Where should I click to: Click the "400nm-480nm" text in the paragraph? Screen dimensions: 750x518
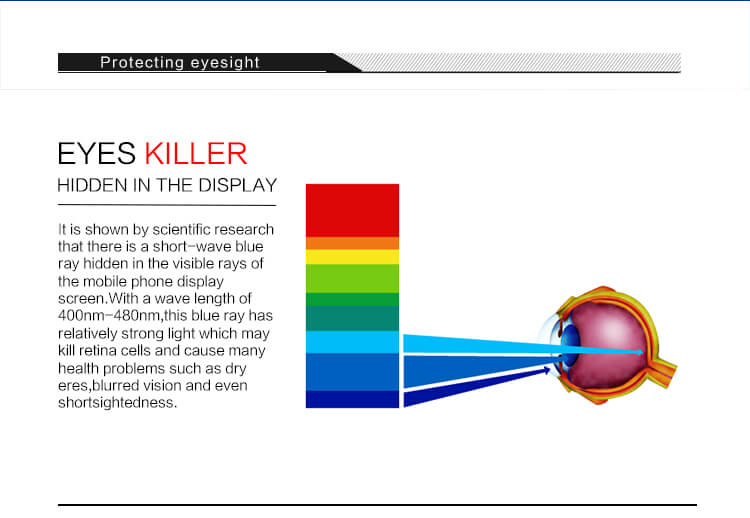coord(103,314)
